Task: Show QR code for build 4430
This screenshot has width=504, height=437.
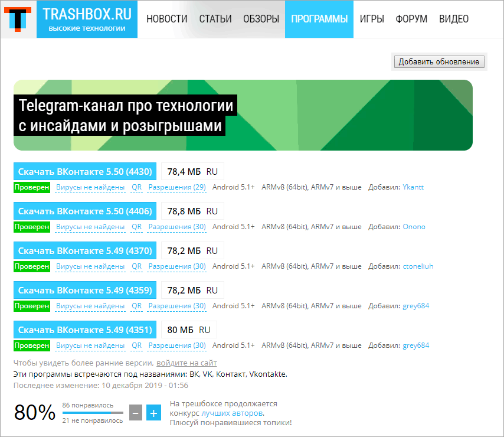Action: pyautogui.click(x=136, y=187)
